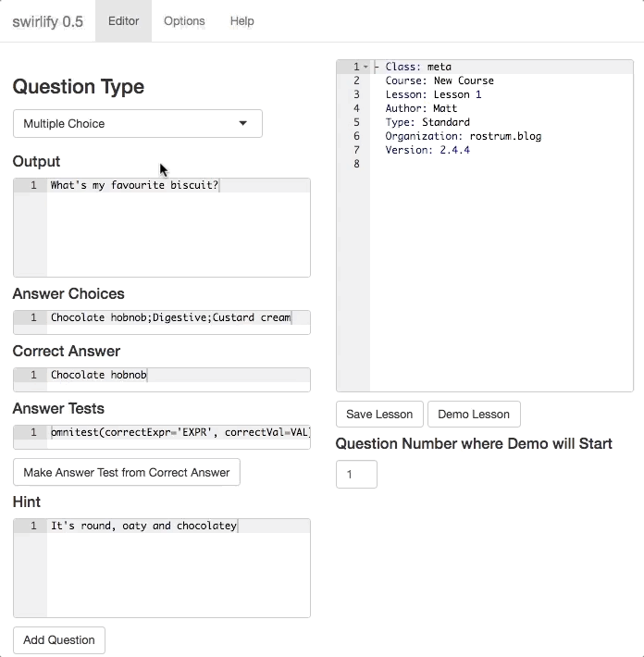Screen dimensions: 644x657
Task: Open the Editor tab
Action: point(123,21)
